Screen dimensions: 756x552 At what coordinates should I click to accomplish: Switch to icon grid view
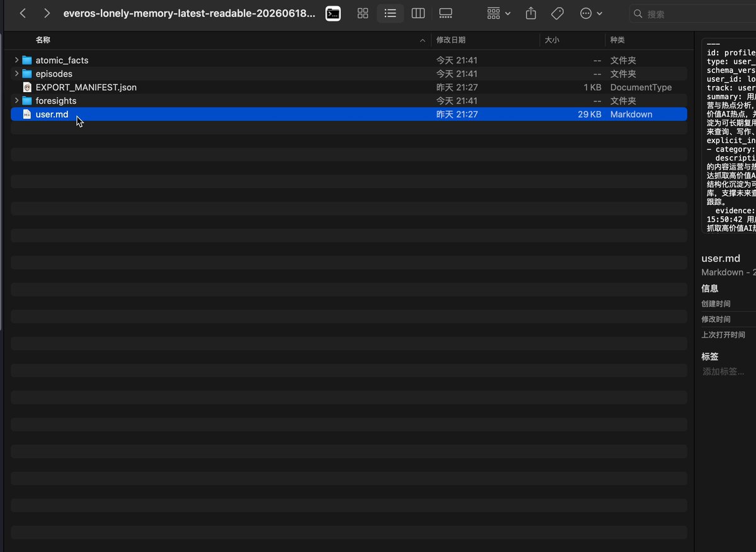coord(363,13)
